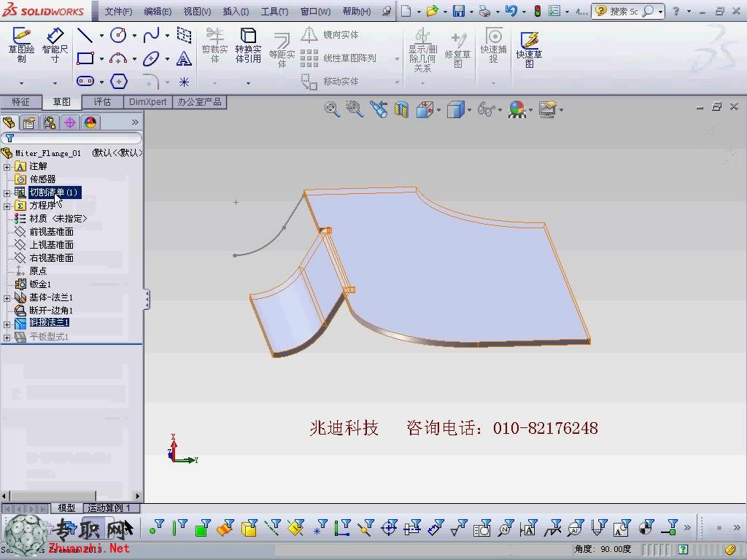This screenshot has width=747, height=560.
Task: Select 上视基准面 top plane
Action: click(52, 245)
